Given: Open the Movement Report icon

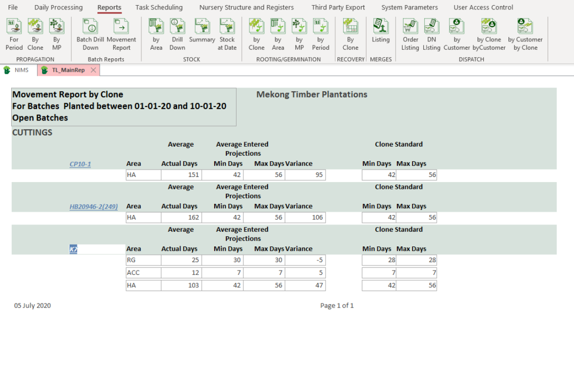Looking at the screenshot, I should 121,27.
